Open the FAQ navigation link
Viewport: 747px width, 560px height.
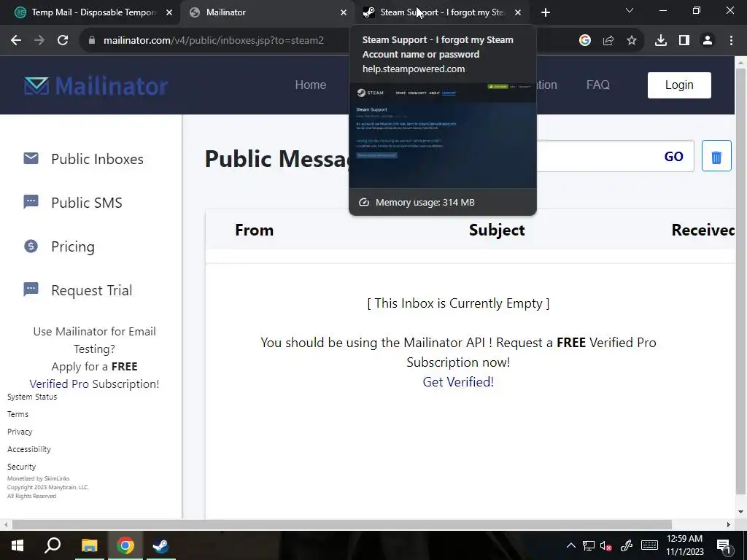pos(598,85)
